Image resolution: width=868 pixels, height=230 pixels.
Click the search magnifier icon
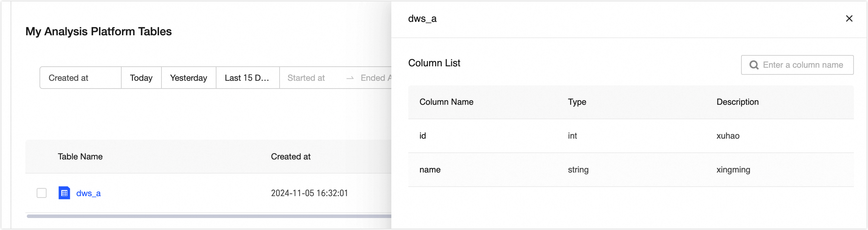pyautogui.click(x=754, y=65)
